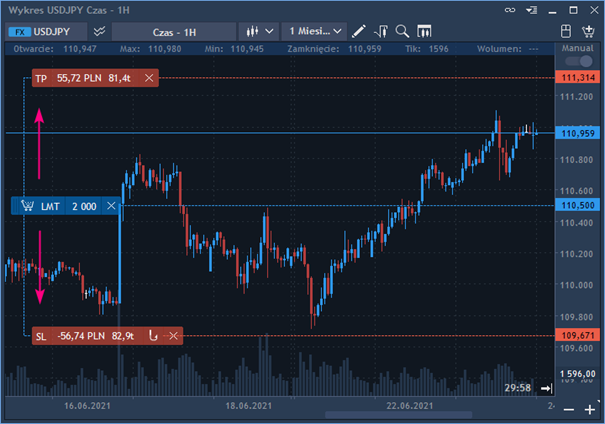Remove the TP take profit order
The image size is (605, 424).
tap(149, 77)
